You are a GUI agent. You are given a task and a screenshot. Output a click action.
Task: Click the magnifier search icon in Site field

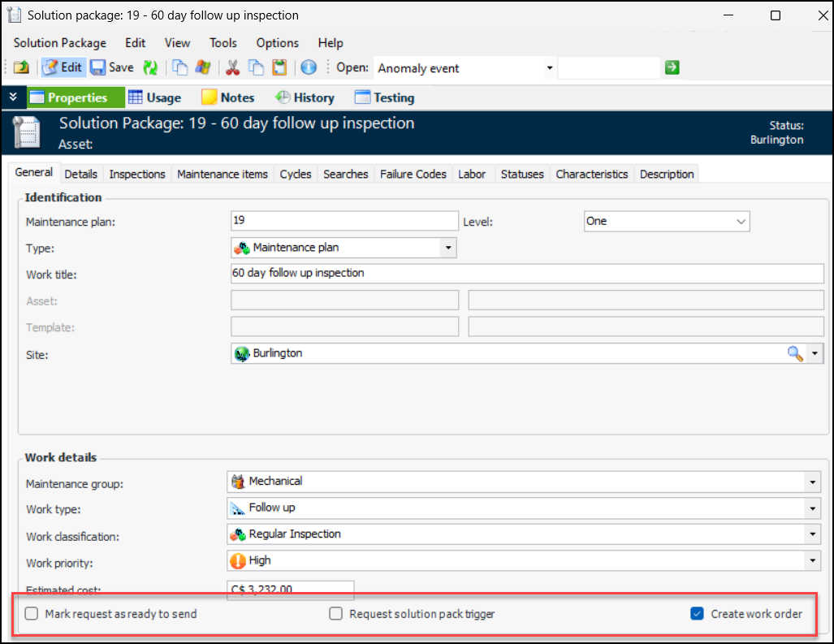pos(795,354)
